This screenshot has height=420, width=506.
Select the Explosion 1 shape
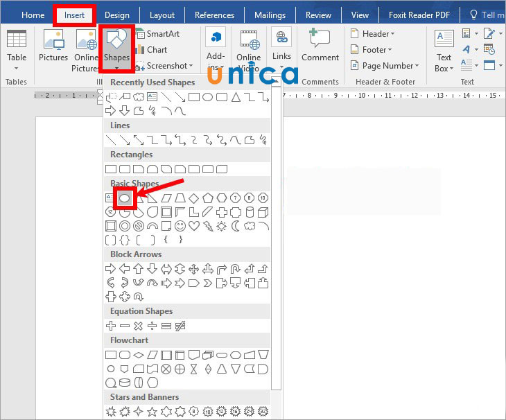click(111, 411)
